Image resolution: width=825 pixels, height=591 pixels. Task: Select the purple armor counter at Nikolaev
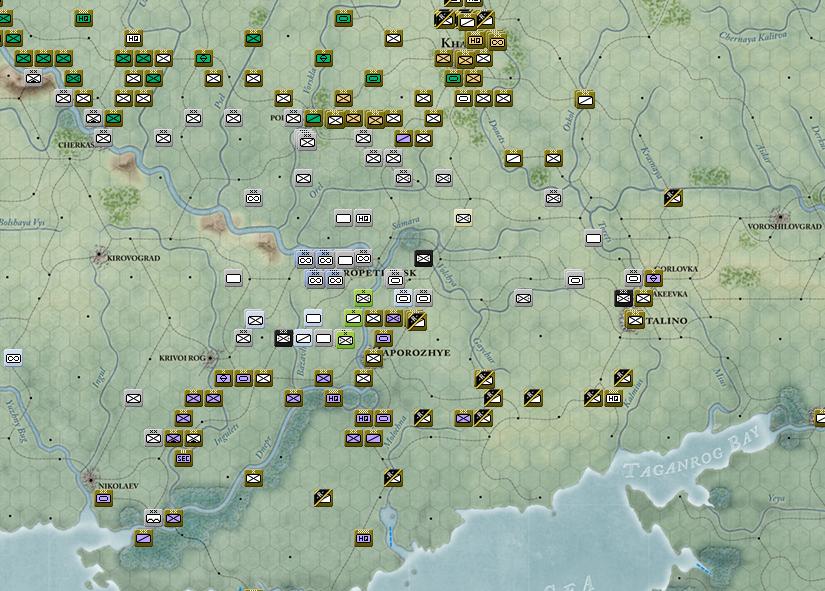104,497
